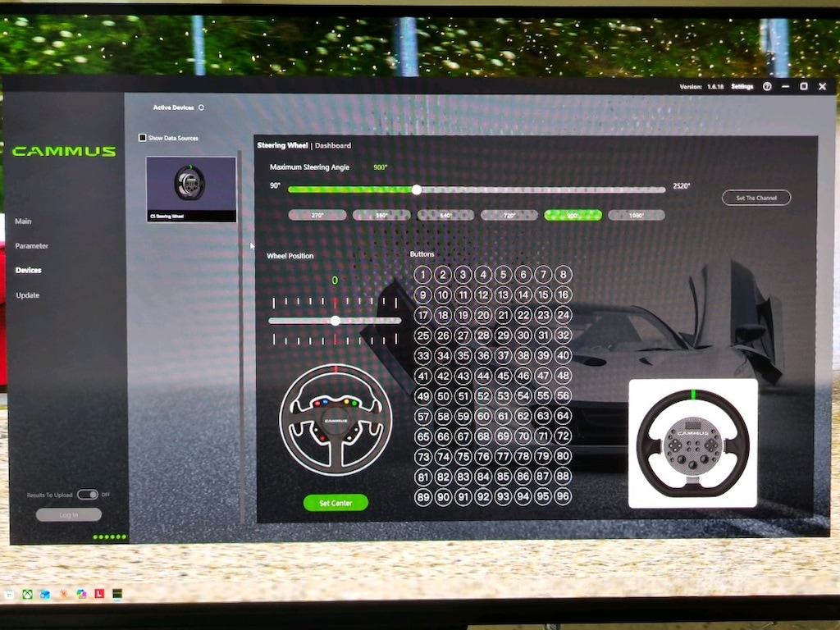Click button indicator number 1
The width and height of the screenshot is (840, 630).
(422, 275)
